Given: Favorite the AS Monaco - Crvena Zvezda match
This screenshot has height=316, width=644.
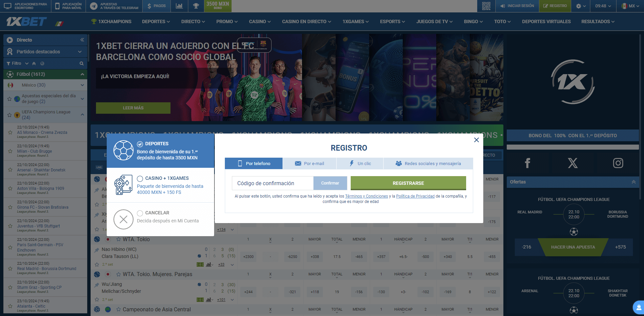Looking at the screenshot, I should point(10,133).
